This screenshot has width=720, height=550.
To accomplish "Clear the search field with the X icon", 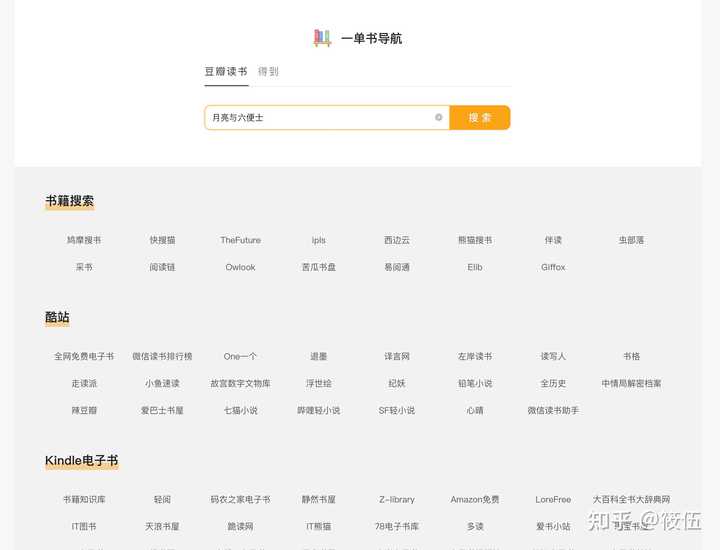I will [439, 118].
